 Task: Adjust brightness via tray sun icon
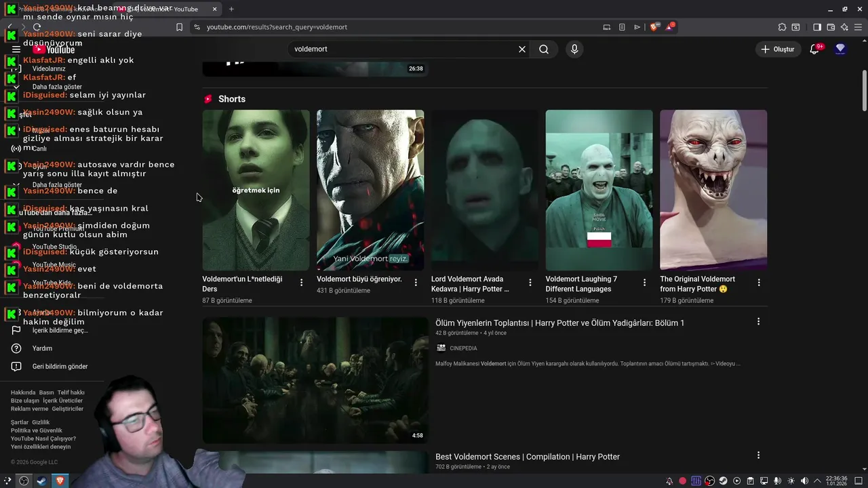pyautogui.click(x=790, y=481)
